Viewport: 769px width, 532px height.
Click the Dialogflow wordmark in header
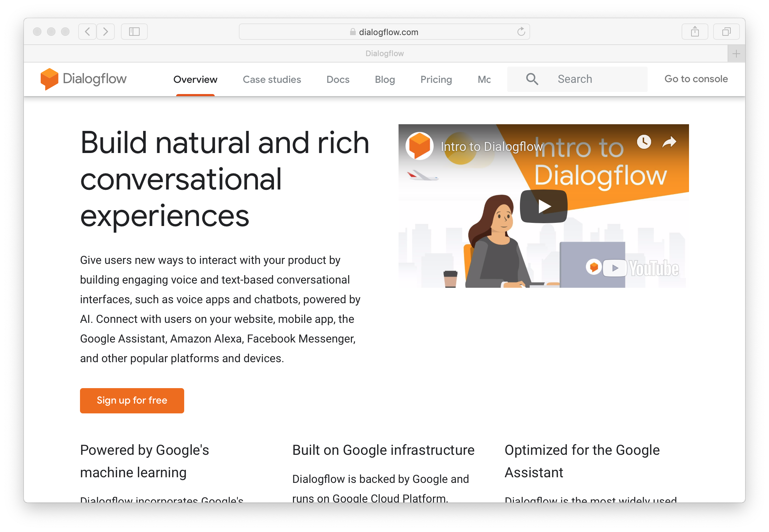click(x=94, y=79)
